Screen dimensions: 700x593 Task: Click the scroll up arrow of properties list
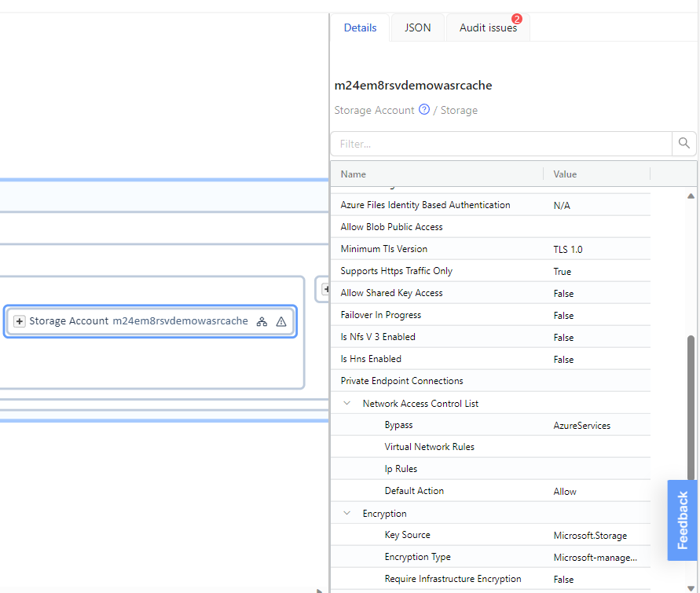691,196
